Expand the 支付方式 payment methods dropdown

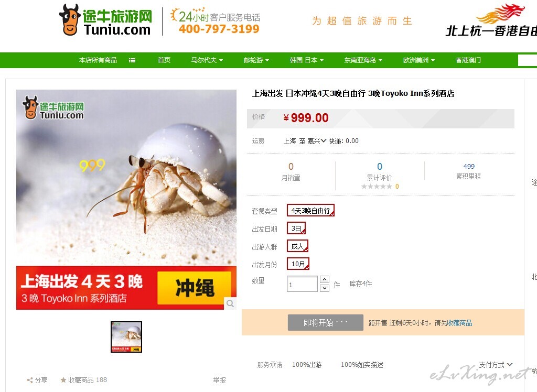tap(496, 365)
